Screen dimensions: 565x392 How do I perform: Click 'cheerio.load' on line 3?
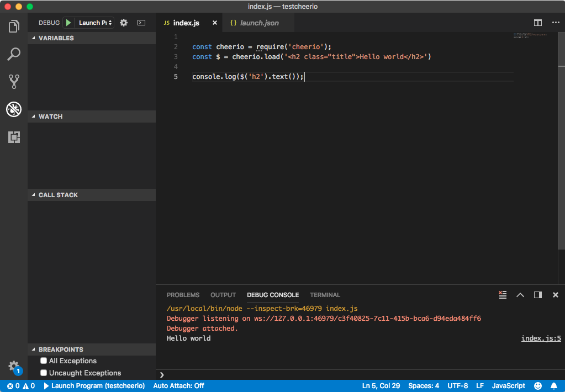click(x=256, y=56)
